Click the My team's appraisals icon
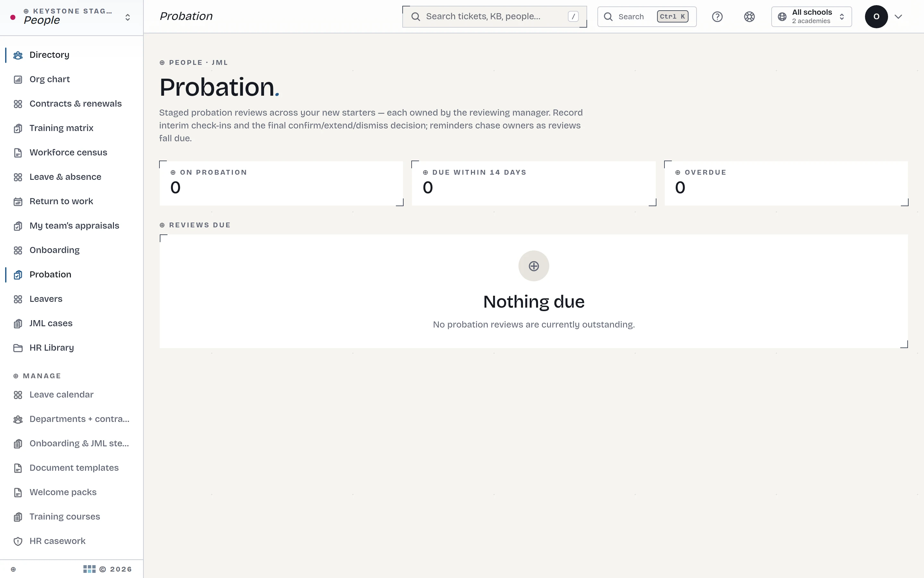 tap(18, 226)
